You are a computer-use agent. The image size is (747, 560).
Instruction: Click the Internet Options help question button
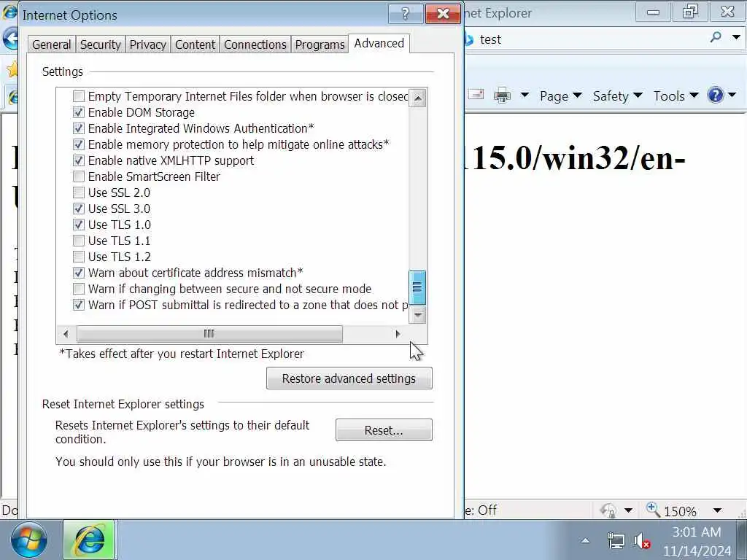pyautogui.click(x=406, y=13)
